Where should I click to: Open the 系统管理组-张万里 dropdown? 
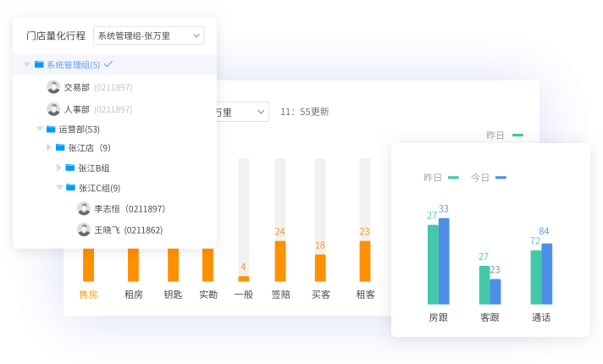tap(148, 36)
